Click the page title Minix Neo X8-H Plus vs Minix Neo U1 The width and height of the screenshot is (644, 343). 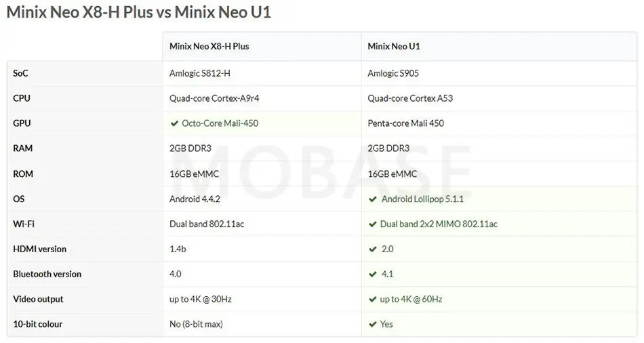tap(139, 13)
